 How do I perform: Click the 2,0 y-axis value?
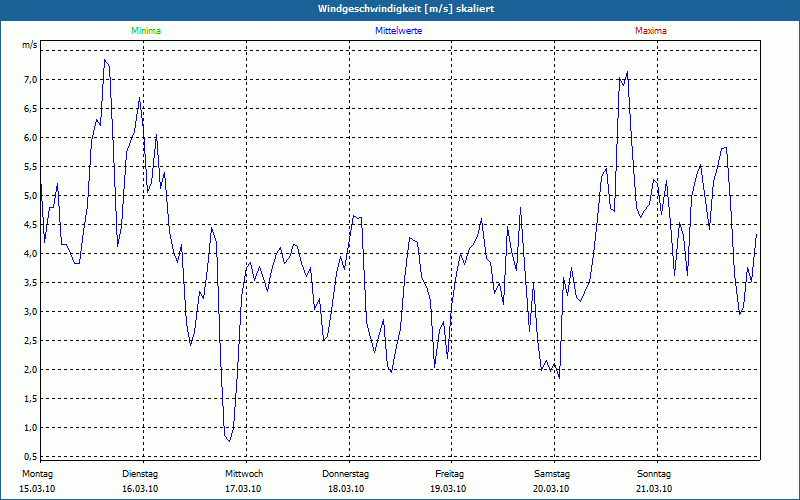(30, 370)
